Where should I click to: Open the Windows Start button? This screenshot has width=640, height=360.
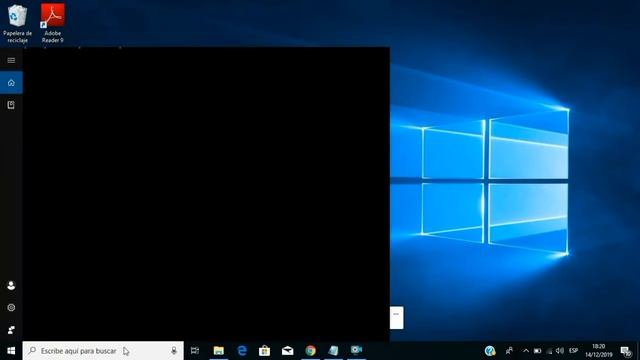click(11, 351)
